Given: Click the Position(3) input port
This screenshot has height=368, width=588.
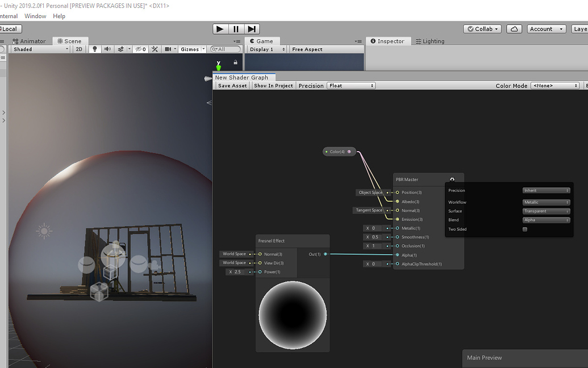Looking at the screenshot, I should [398, 193].
